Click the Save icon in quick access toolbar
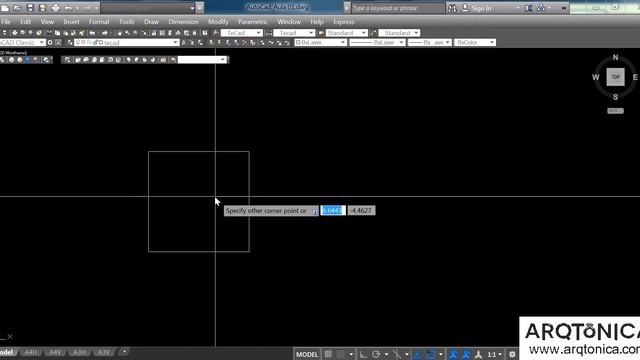640x360 pixels. click(30, 8)
